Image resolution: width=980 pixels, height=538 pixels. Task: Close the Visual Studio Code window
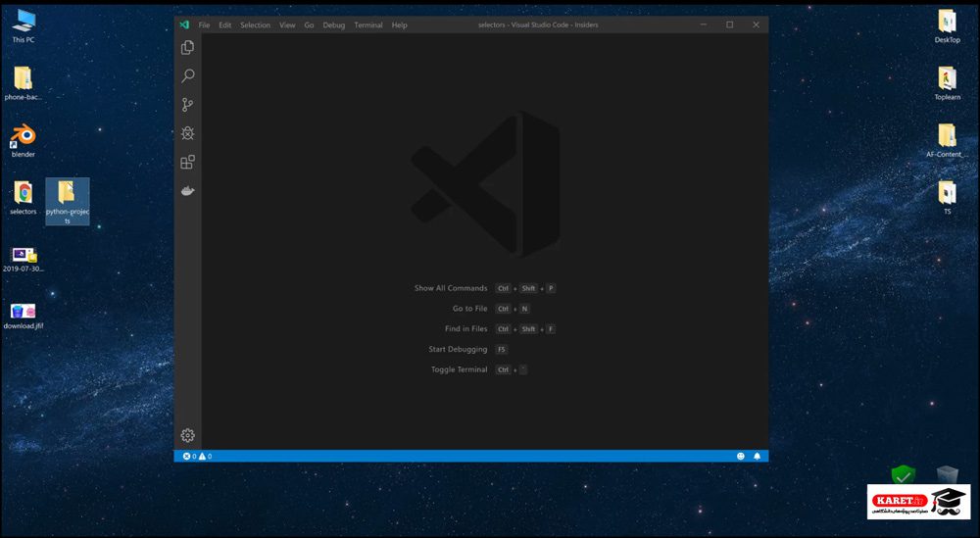coord(756,25)
